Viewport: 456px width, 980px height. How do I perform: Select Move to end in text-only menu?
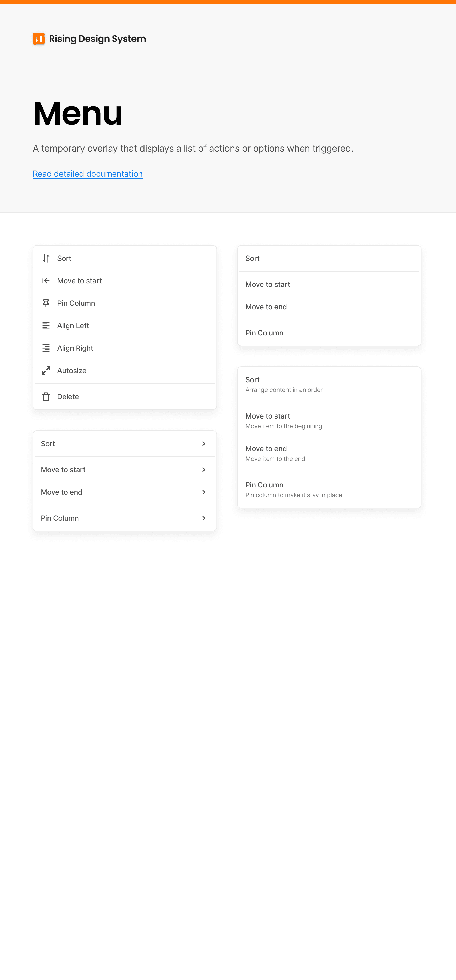(x=329, y=307)
